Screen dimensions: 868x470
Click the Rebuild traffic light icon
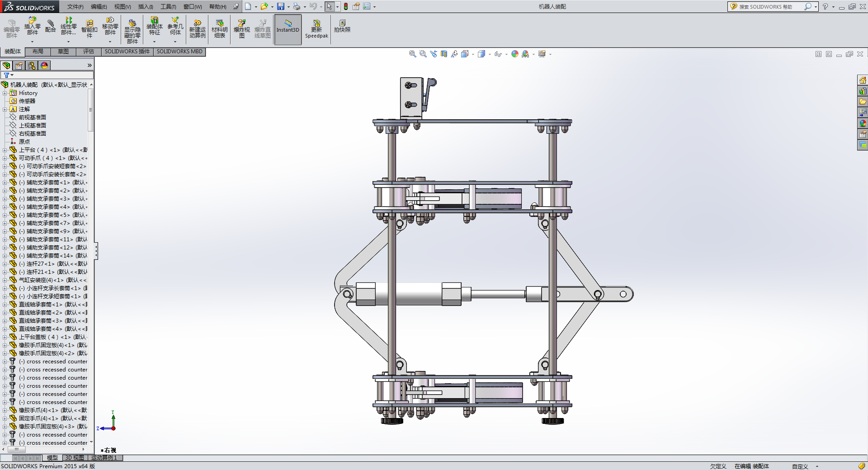tap(346, 6)
